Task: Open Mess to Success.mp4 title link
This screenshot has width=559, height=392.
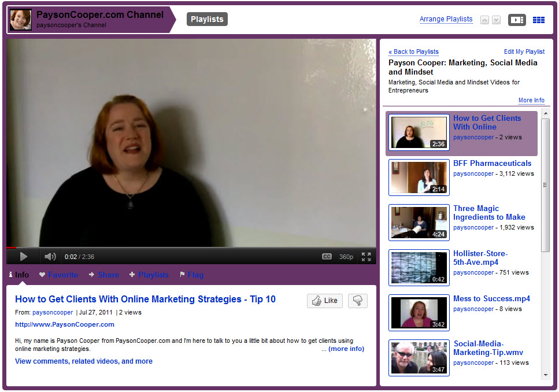Action: [491, 298]
